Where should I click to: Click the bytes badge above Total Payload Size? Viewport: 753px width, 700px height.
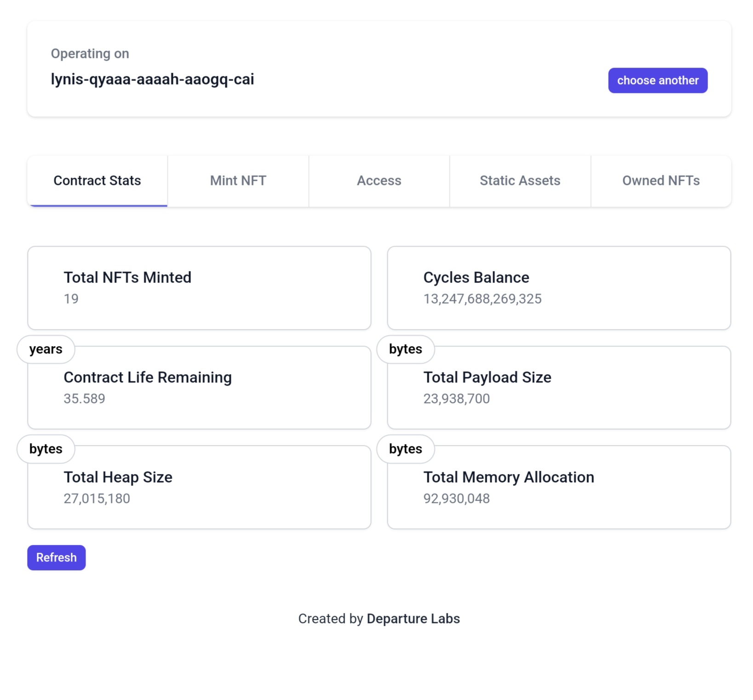pyautogui.click(x=405, y=349)
